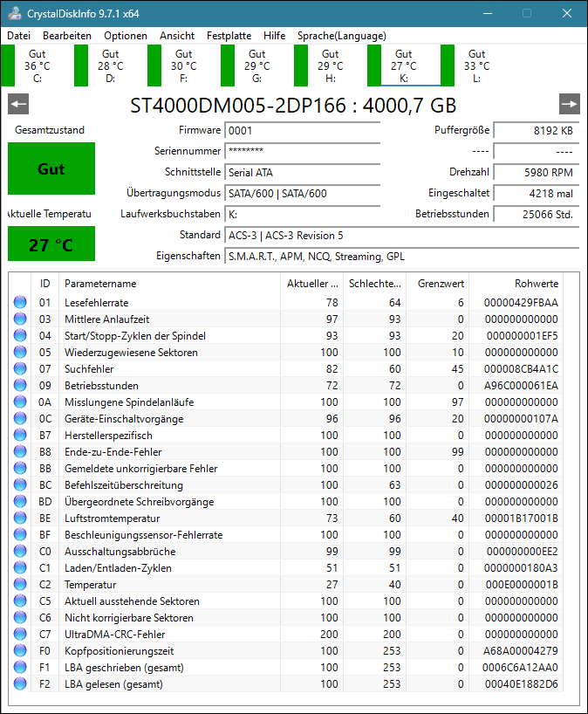The height and width of the screenshot is (714, 588).
Task: Click the Standard field ACS-3 Revision 5
Action: pos(402,235)
